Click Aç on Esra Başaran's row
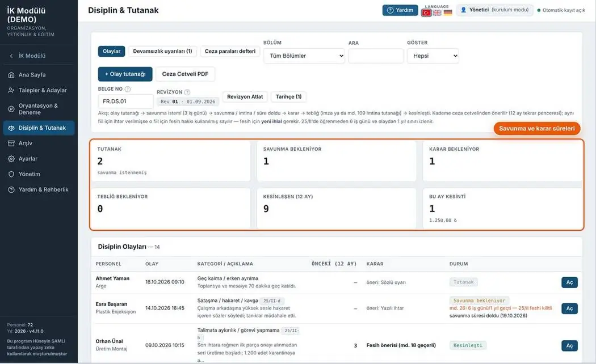 pyautogui.click(x=569, y=308)
